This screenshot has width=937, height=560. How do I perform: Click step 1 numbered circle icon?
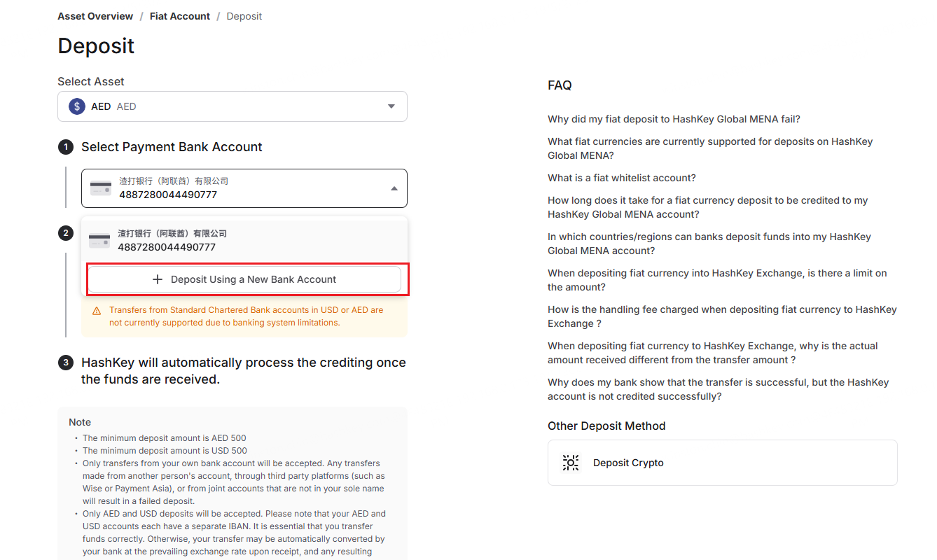pos(66,147)
